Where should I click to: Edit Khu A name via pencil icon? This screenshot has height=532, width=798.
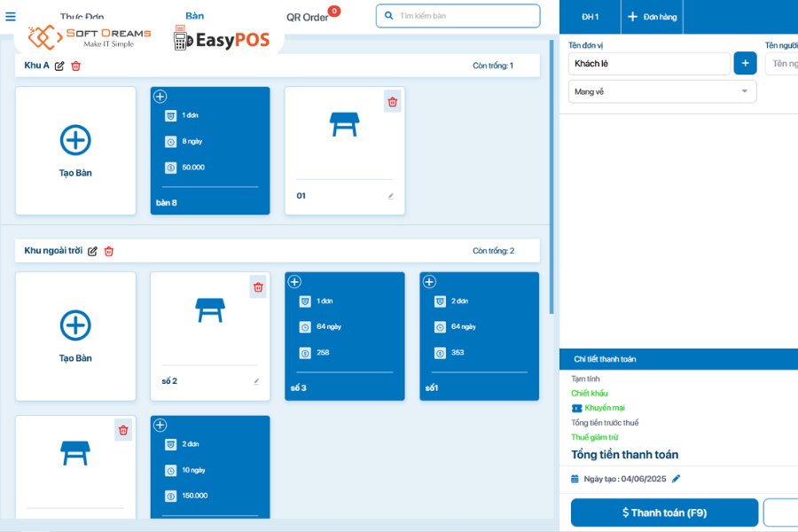(x=59, y=65)
